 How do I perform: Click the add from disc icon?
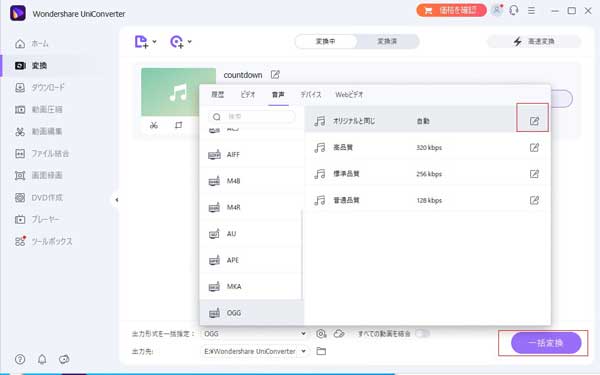(177, 41)
